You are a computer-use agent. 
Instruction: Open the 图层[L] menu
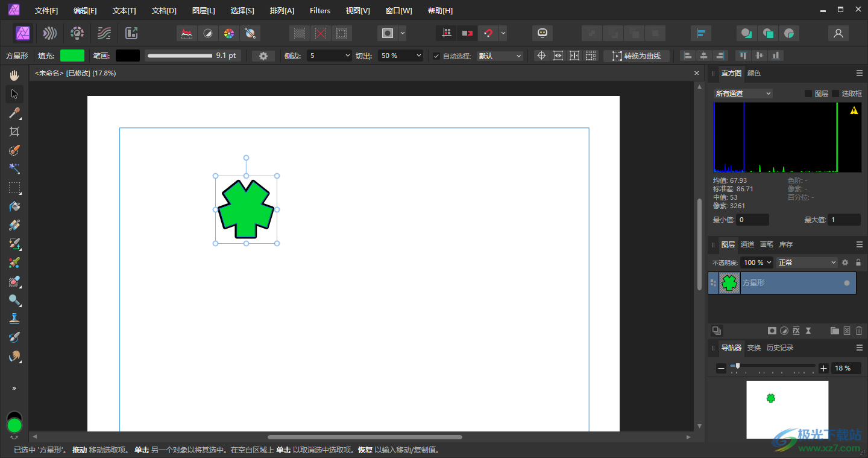(203, 11)
